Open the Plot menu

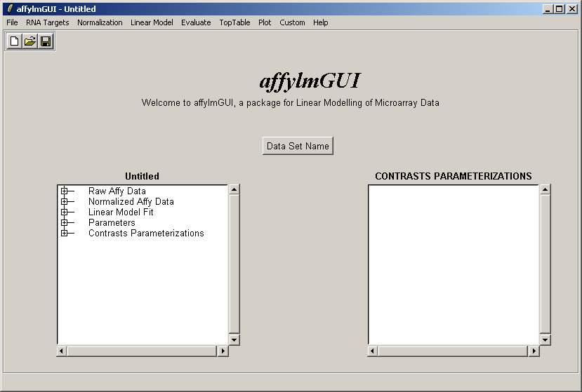pyautogui.click(x=265, y=22)
